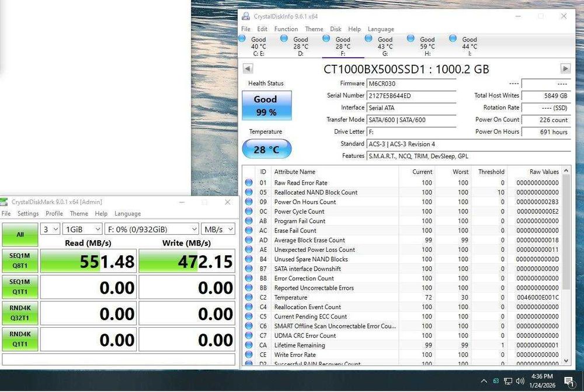Viewport: 584px width, 392px height.
Task: Open the network icon in the system tray
Action: coord(508,381)
